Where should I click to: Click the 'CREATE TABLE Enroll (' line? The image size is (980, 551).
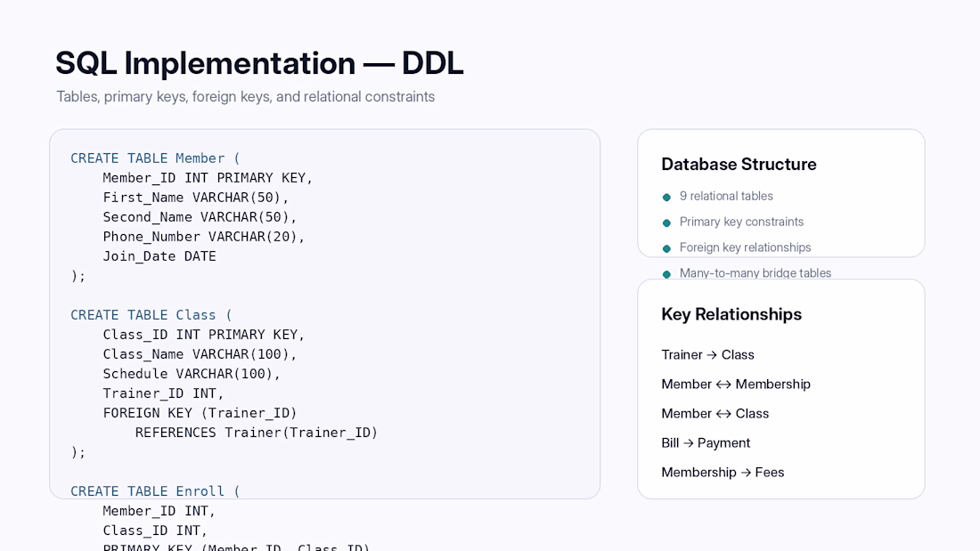point(155,491)
